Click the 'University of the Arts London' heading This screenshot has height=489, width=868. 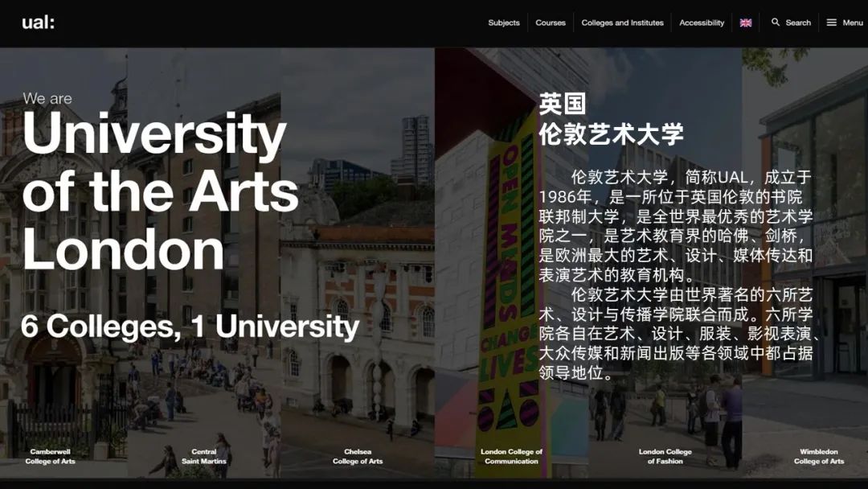point(161,191)
